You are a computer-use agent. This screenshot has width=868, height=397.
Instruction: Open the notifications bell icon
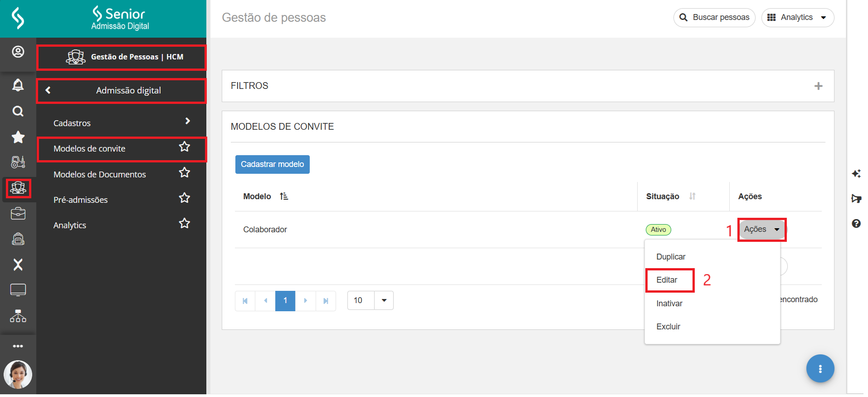(x=18, y=85)
